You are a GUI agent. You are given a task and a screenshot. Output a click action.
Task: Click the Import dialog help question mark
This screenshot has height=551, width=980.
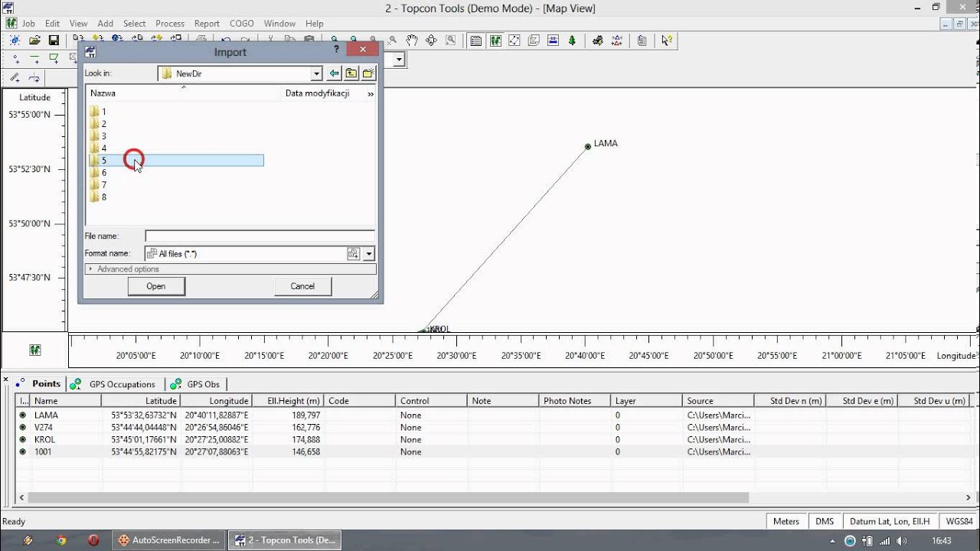(x=337, y=50)
